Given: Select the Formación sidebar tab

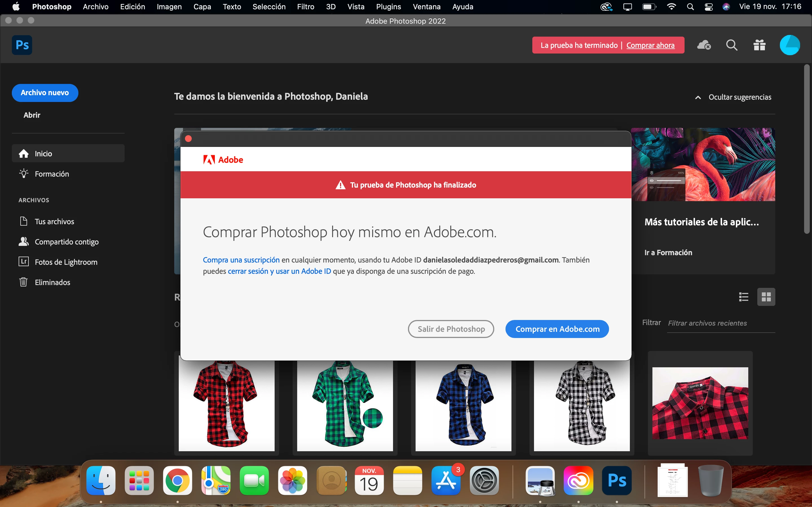Looking at the screenshot, I should (52, 174).
